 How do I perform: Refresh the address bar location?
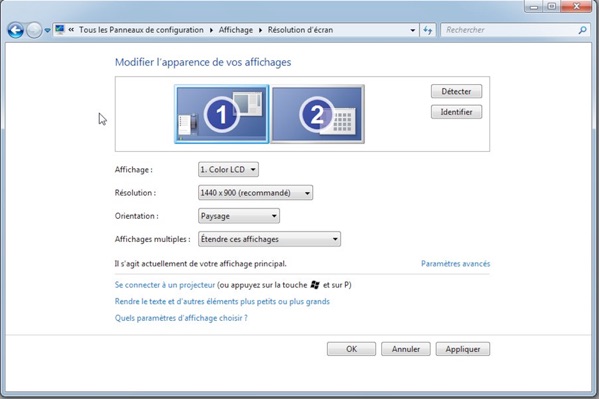[427, 30]
